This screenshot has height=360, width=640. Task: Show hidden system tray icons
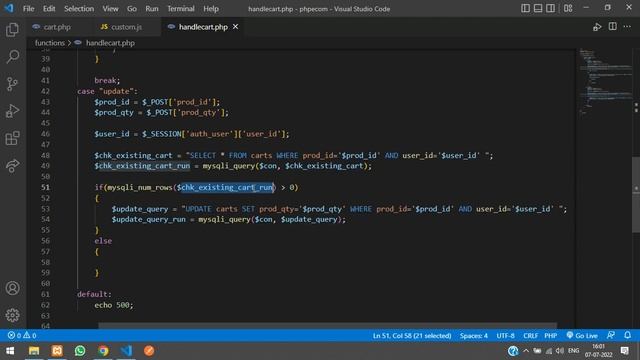[x=526, y=351]
